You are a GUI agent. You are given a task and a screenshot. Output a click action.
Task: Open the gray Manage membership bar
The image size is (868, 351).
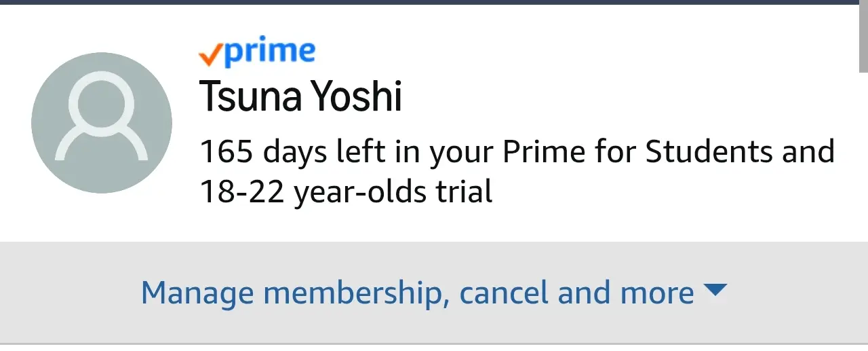pos(434,293)
